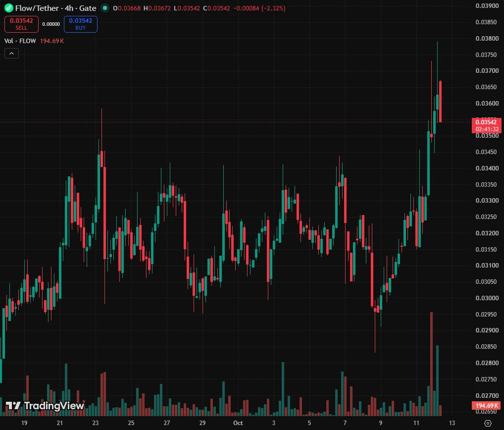Click the 0.03000 price axis label
Viewport: 504px width, 430px height.
point(487,298)
